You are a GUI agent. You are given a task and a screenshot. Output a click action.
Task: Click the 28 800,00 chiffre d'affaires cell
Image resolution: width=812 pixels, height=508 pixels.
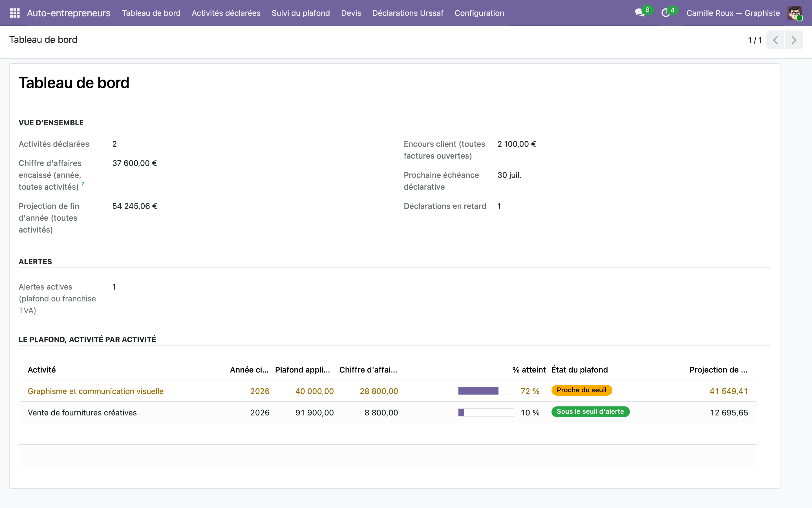coord(379,391)
